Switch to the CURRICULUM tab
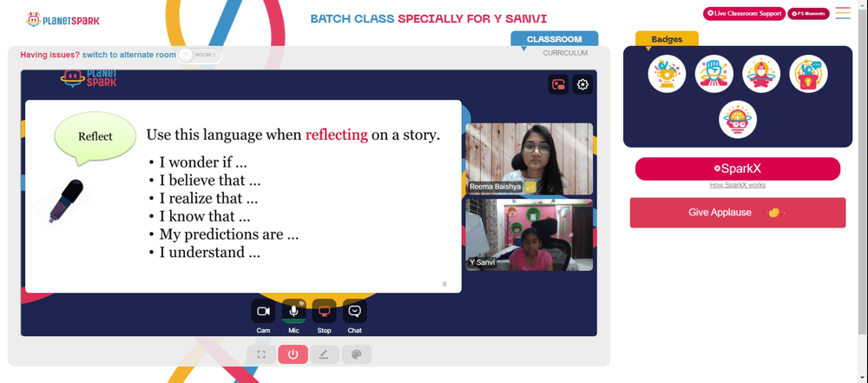This screenshot has height=383, width=868. [565, 53]
